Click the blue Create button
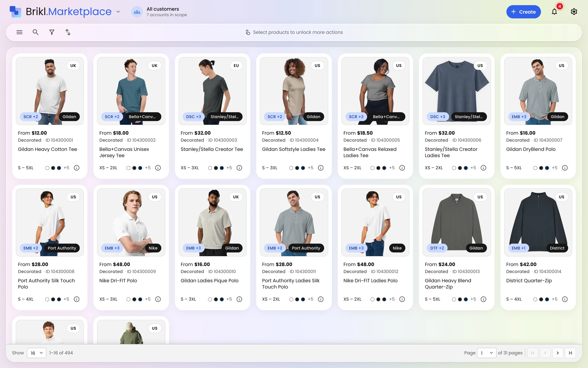 coord(523,12)
